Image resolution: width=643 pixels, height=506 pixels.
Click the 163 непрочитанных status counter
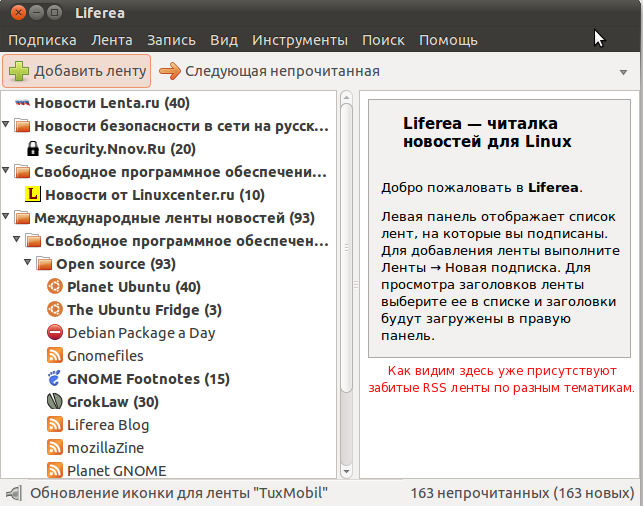pyautogui.click(x=522, y=493)
